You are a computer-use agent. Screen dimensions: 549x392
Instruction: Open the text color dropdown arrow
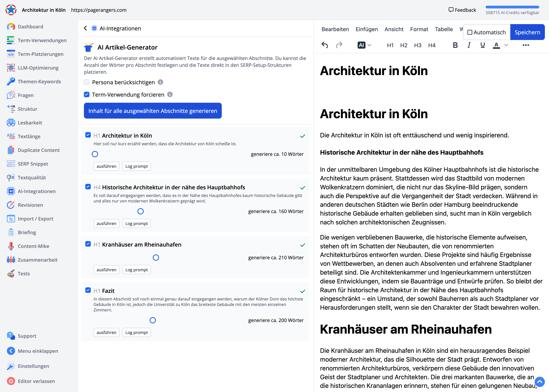tap(506, 45)
